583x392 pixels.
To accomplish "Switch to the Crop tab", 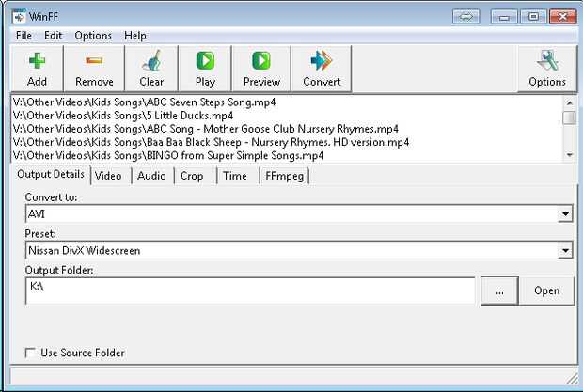I will (x=192, y=176).
